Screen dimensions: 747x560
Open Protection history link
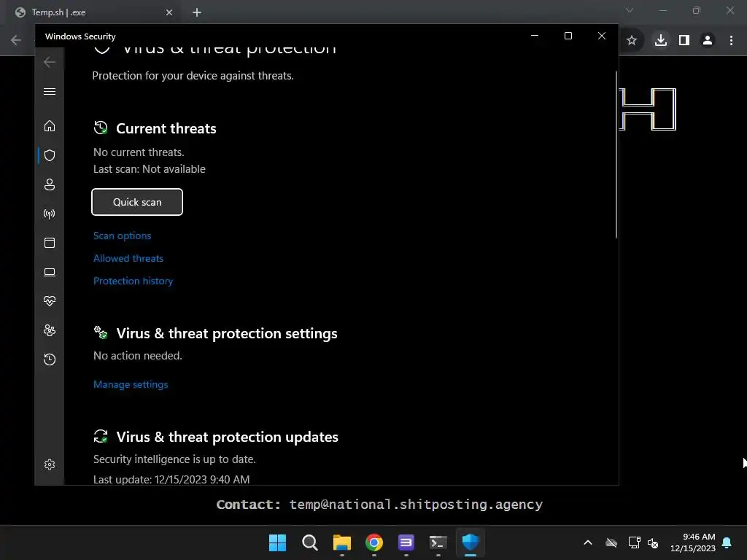pyautogui.click(x=133, y=281)
